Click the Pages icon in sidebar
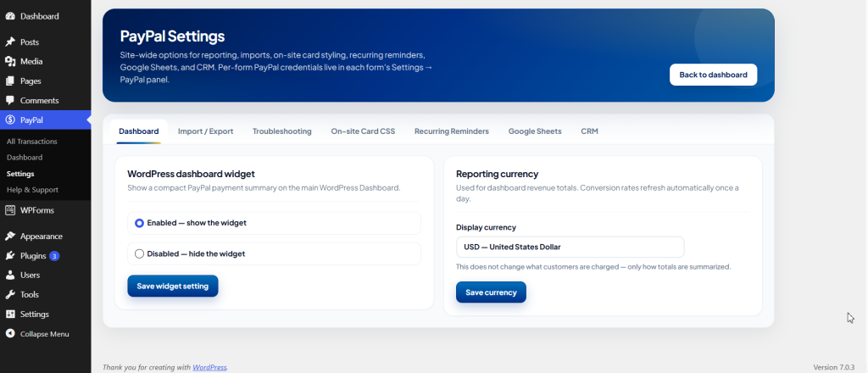868x373 pixels. [10, 81]
